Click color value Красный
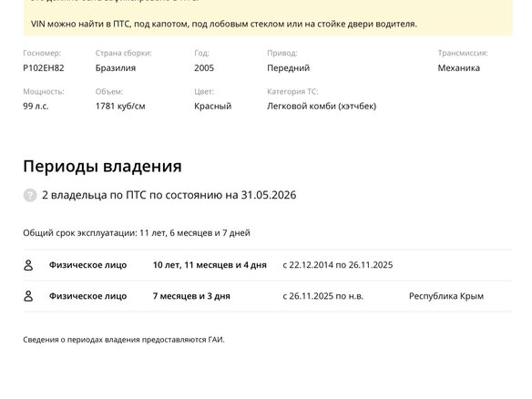The width and height of the screenshot is (532, 399). 213,107
